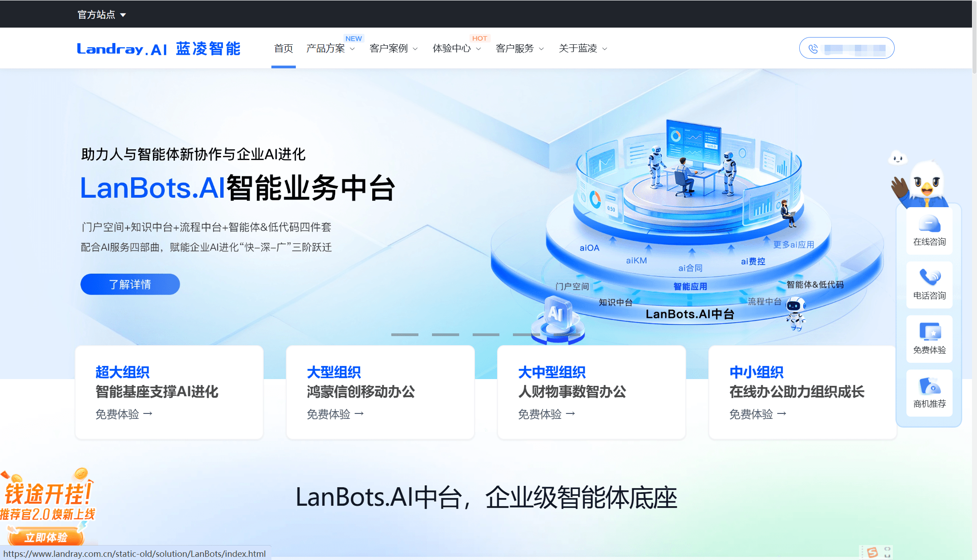The width and height of the screenshot is (977, 560).
Task: Click the page vertical scrollbar thumb
Action: click(974, 37)
